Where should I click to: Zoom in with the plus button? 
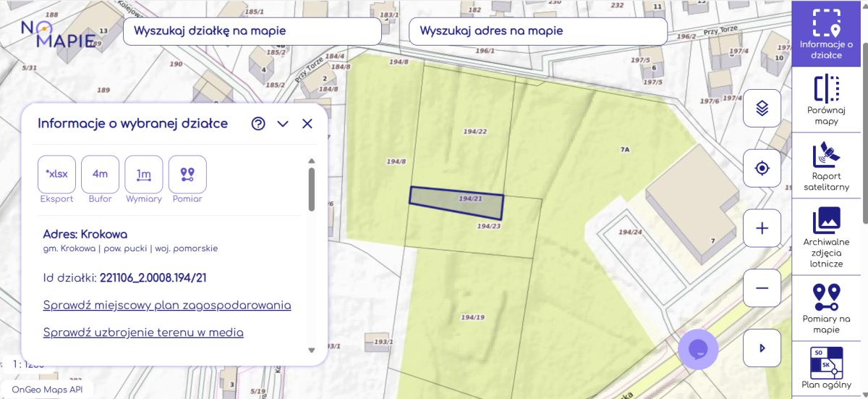(762, 229)
